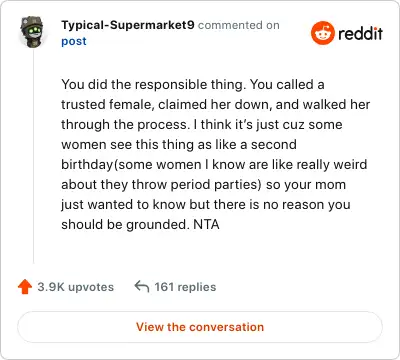Click the Typical-Supermarket9 user avatar
Viewport: 400px width, 360px height.
click(x=33, y=32)
